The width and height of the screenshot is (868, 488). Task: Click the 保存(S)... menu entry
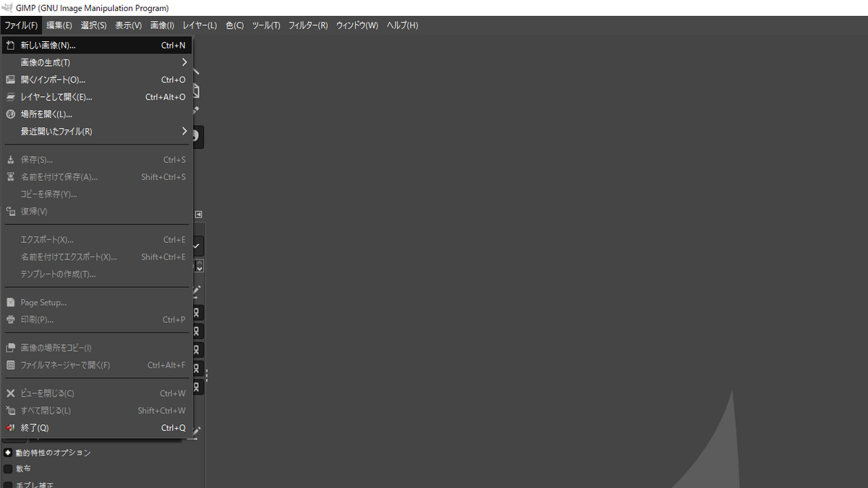97,160
